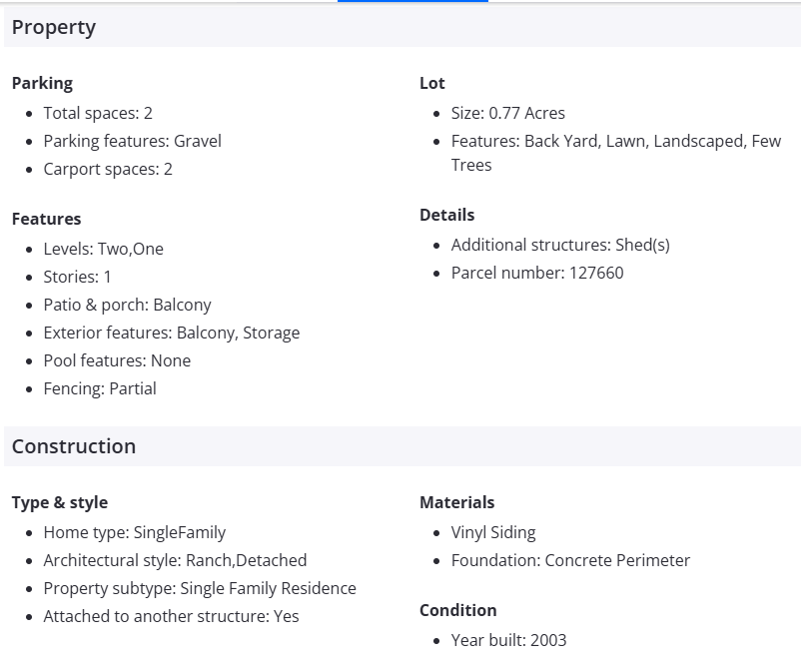Viewport: 801px width, 672px height.
Task: Click Parking features: Gravel text
Action: pyautogui.click(x=132, y=141)
